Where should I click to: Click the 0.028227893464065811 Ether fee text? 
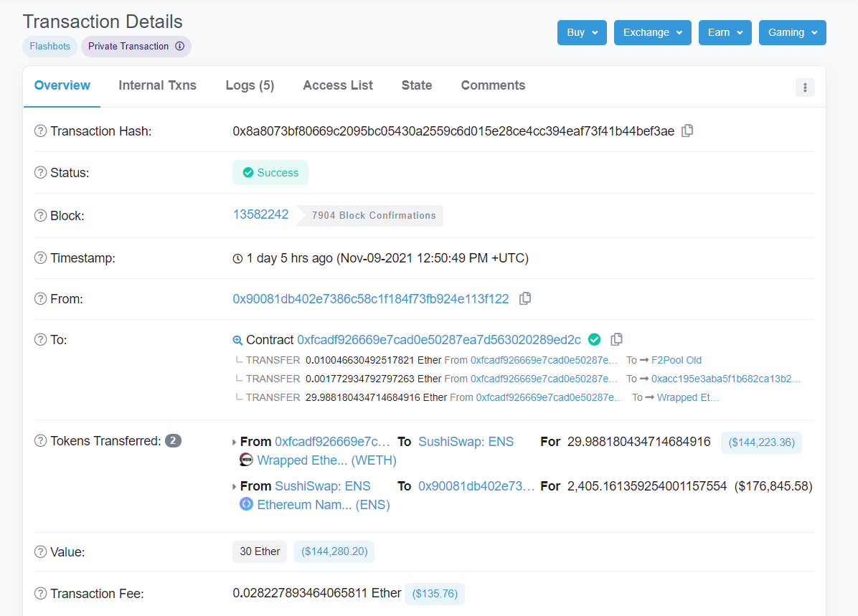(x=317, y=593)
